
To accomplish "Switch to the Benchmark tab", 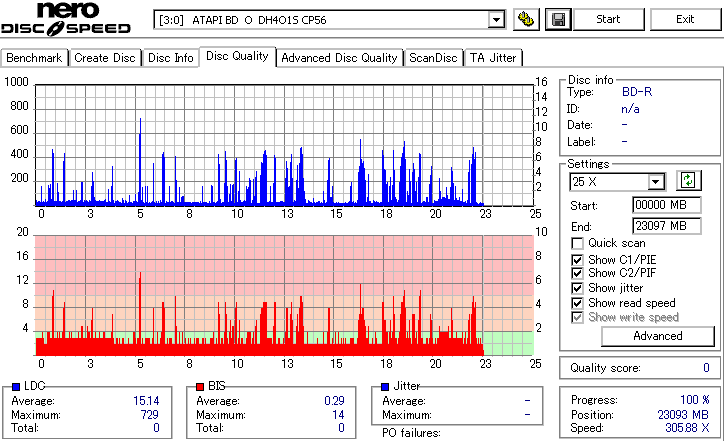I will (34, 58).
